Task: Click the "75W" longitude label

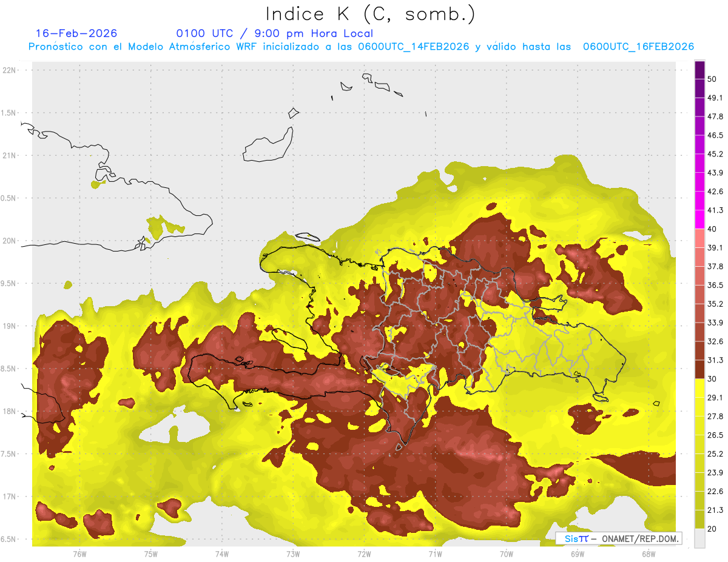Action: coord(150,554)
